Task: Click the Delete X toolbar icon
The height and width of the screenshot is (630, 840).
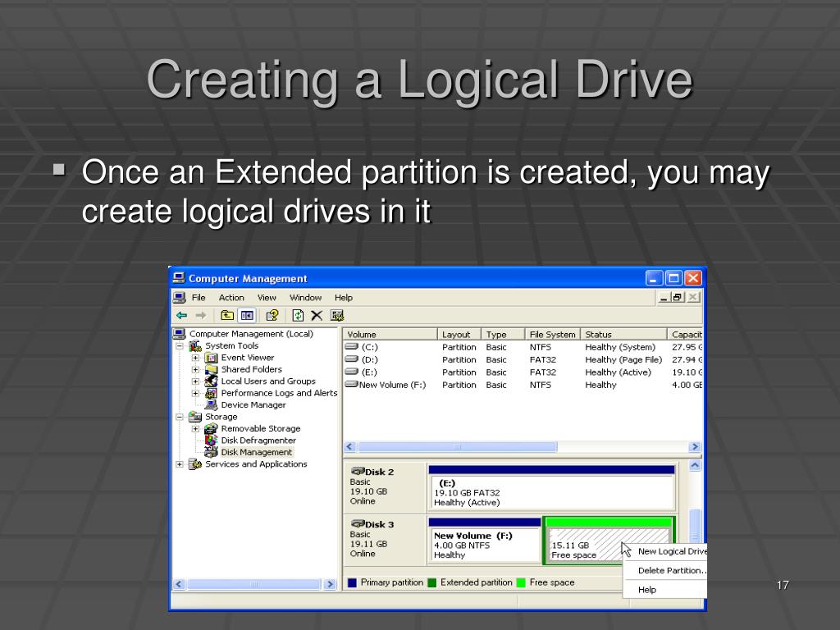Action: click(x=317, y=316)
